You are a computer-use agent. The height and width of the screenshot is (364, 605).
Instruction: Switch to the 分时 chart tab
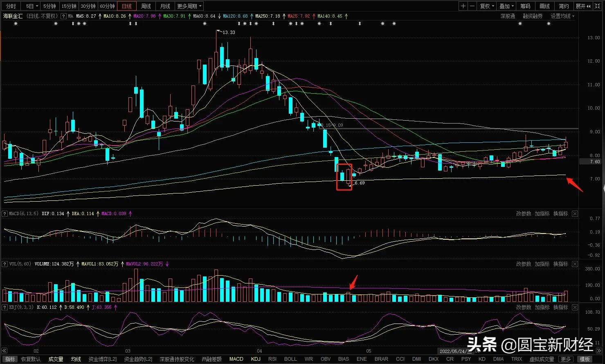[11, 6]
